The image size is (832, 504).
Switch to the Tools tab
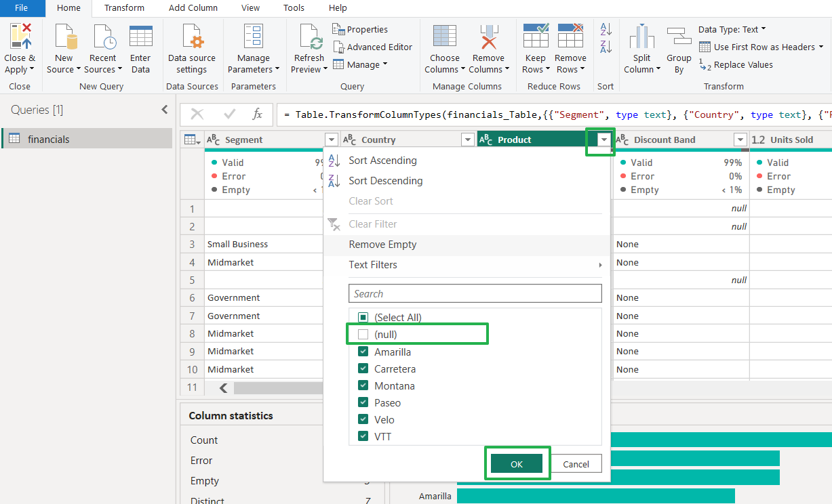[294, 8]
